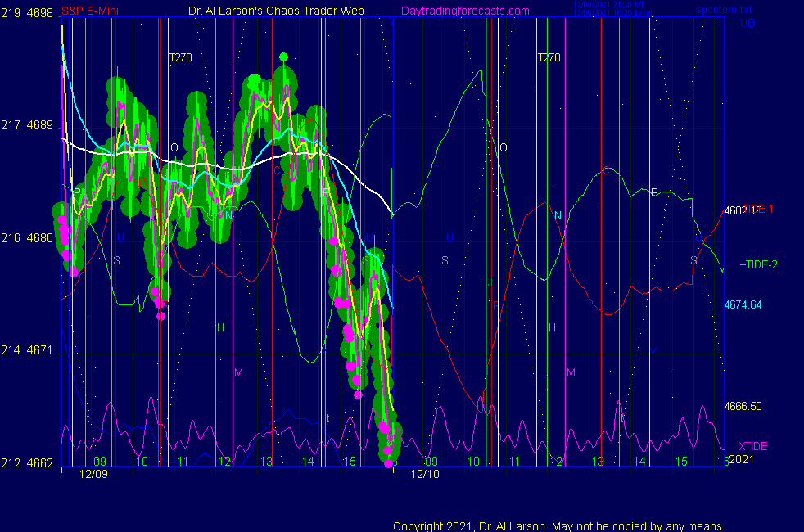Click the -TIDE-1 legend label

pyautogui.click(x=758, y=209)
